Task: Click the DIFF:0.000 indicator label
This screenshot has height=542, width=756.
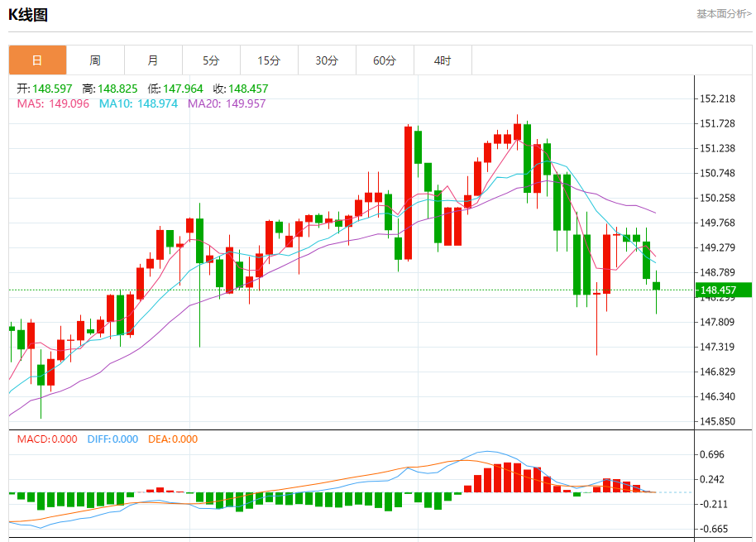Action: point(112,439)
